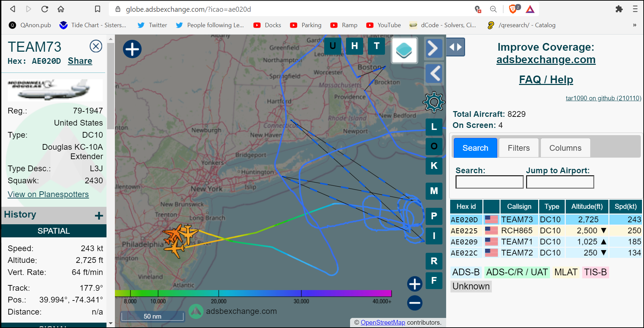Open QAnon.pub bookmark
644x328 pixels.
pos(30,25)
